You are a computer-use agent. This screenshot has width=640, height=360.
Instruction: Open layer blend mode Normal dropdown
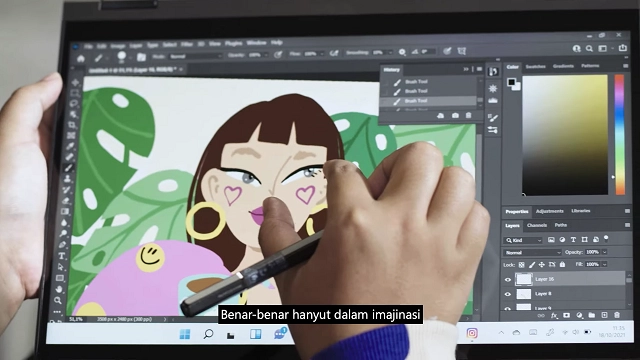point(533,253)
